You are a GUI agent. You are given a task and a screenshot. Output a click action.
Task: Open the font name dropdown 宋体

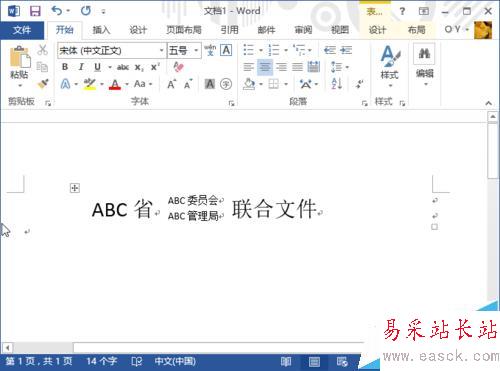(x=162, y=50)
